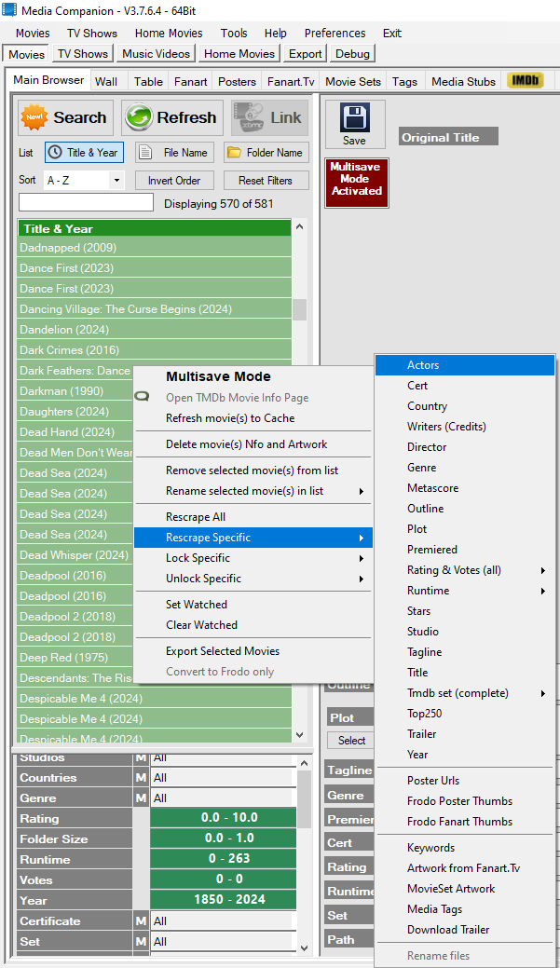The image size is (560, 968).
Task: Open the Preferences menu
Action: [335, 34]
